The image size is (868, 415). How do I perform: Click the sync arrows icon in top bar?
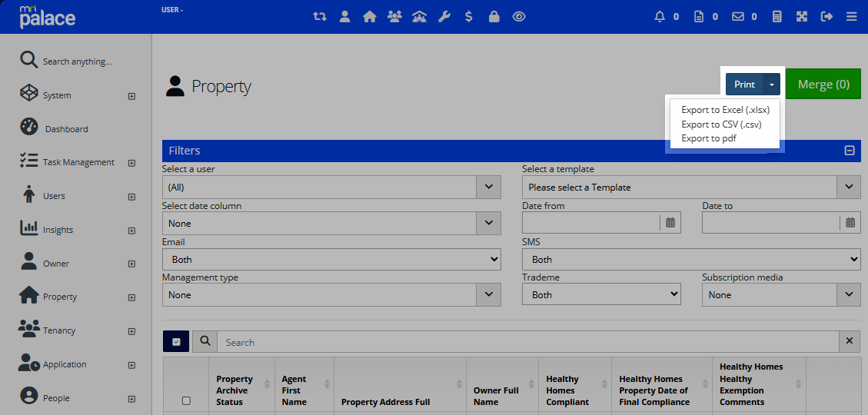click(x=319, y=17)
